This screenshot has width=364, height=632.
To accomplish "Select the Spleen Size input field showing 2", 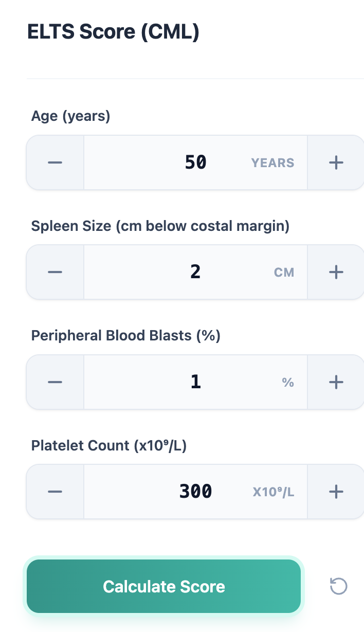I will pyautogui.click(x=195, y=272).
